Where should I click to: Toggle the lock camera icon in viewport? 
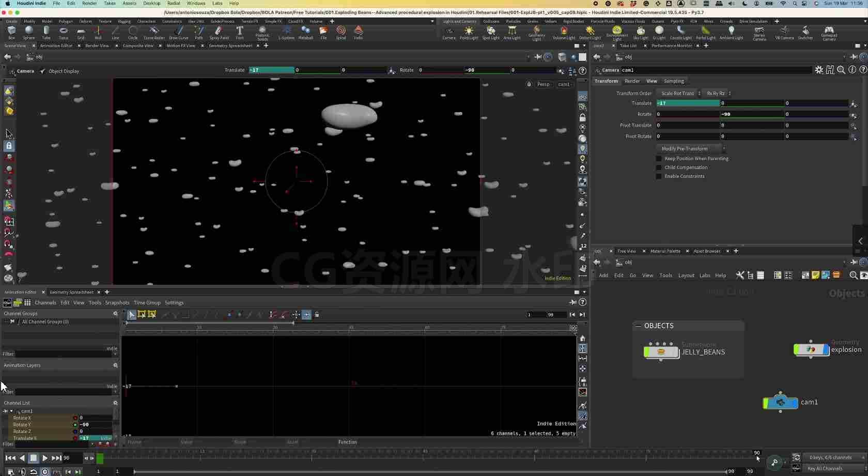(x=529, y=84)
